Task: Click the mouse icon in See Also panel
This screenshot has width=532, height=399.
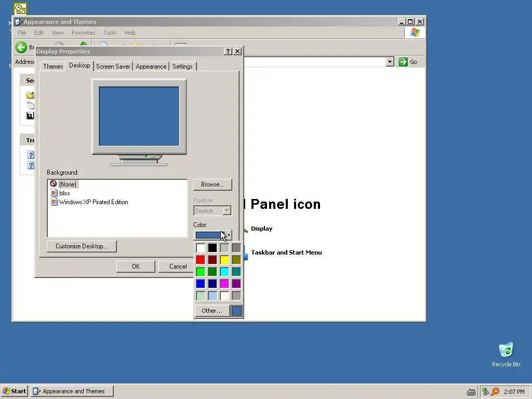Action: coord(31,105)
